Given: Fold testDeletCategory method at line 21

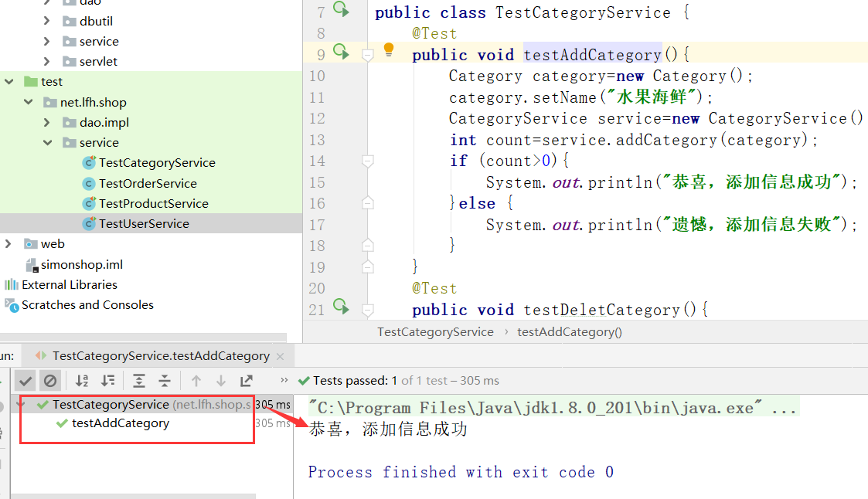Looking at the screenshot, I should click(x=368, y=310).
